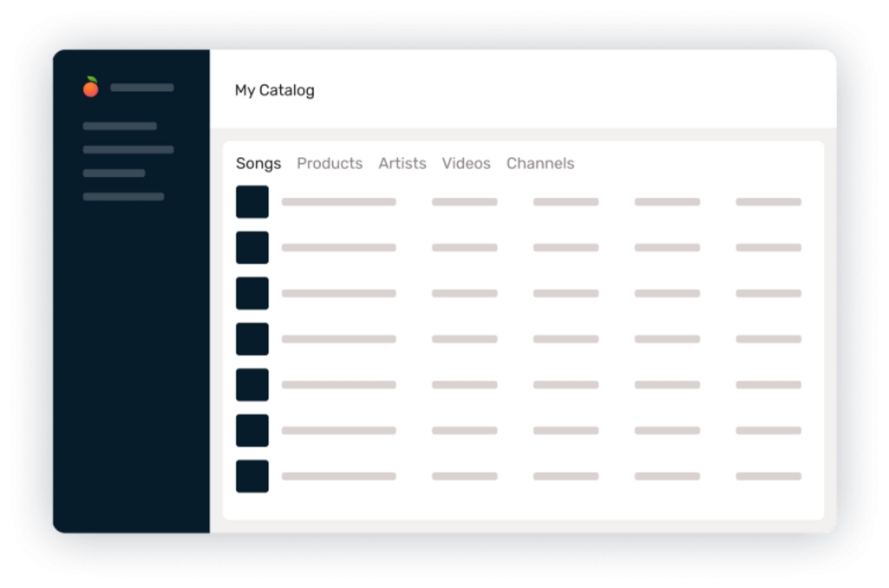Open the second row's dark thumbnail icon
Viewport: 889px width, 588px height.
252,247
